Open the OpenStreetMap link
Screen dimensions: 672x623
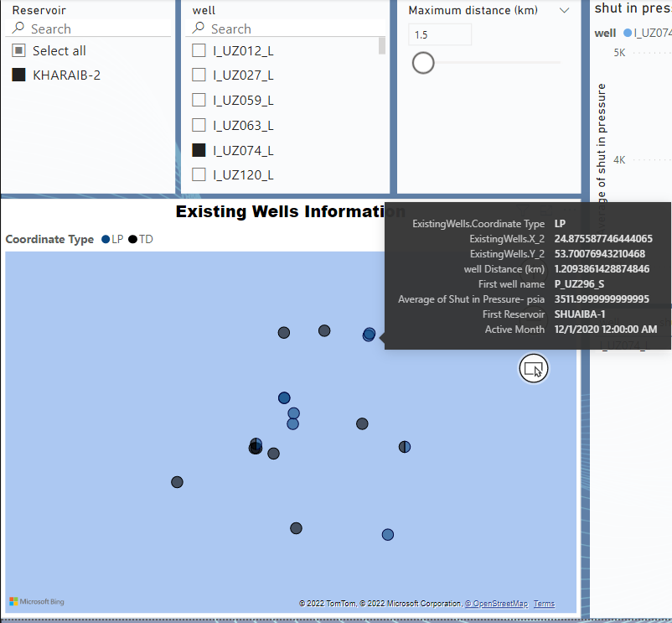point(497,603)
